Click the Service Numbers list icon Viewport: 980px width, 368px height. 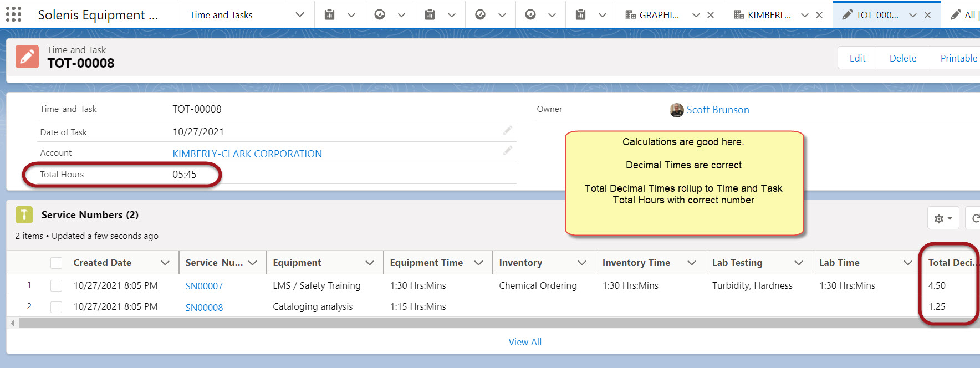pyautogui.click(x=24, y=214)
